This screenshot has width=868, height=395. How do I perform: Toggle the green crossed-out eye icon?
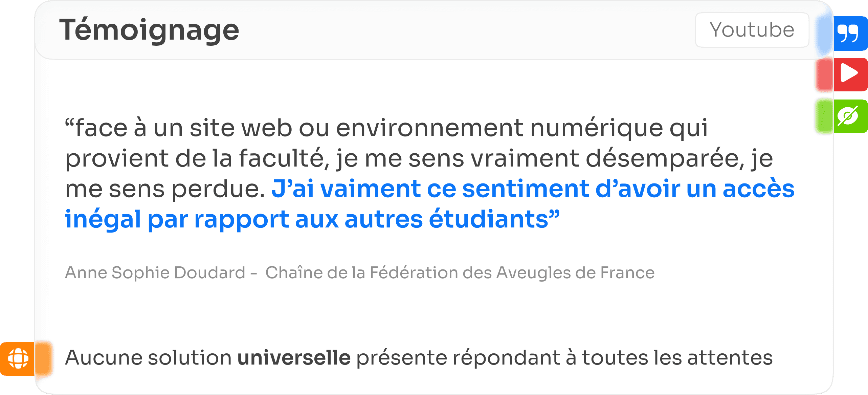850,116
